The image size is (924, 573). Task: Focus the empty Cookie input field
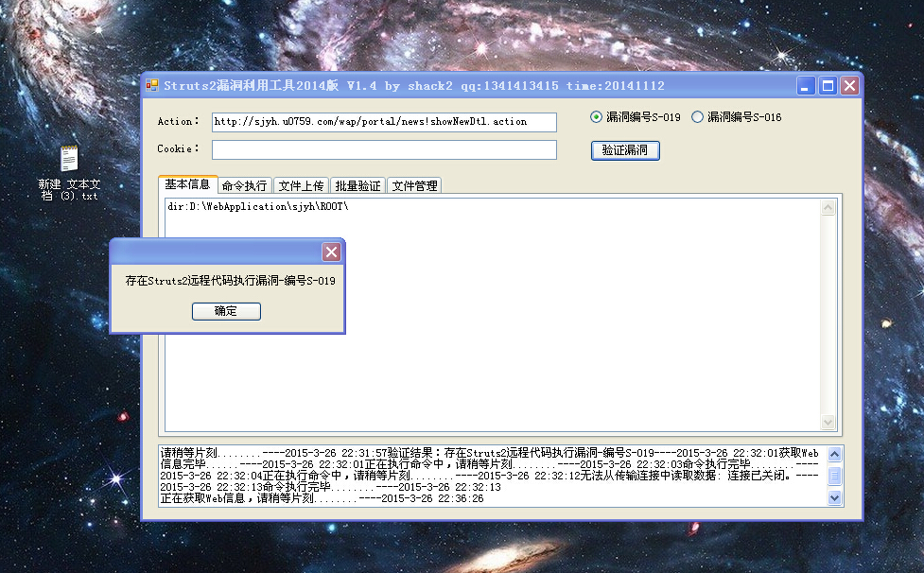tap(384, 149)
